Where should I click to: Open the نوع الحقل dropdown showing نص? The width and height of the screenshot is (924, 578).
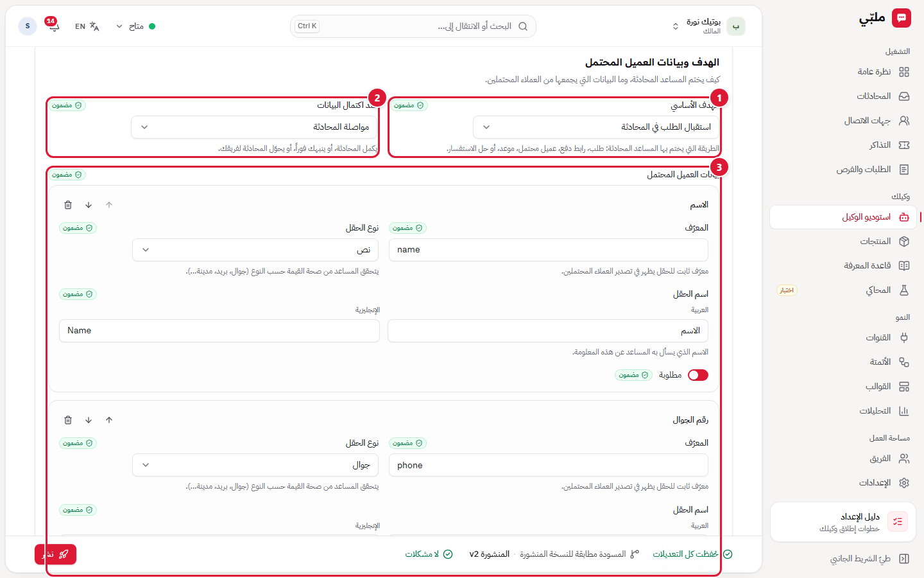(x=255, y=250)
